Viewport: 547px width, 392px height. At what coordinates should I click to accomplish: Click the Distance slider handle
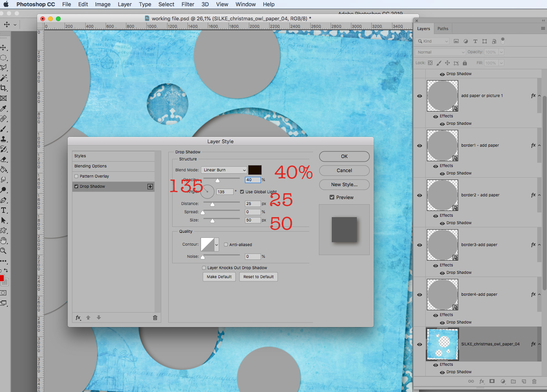[x=212, y=204]
